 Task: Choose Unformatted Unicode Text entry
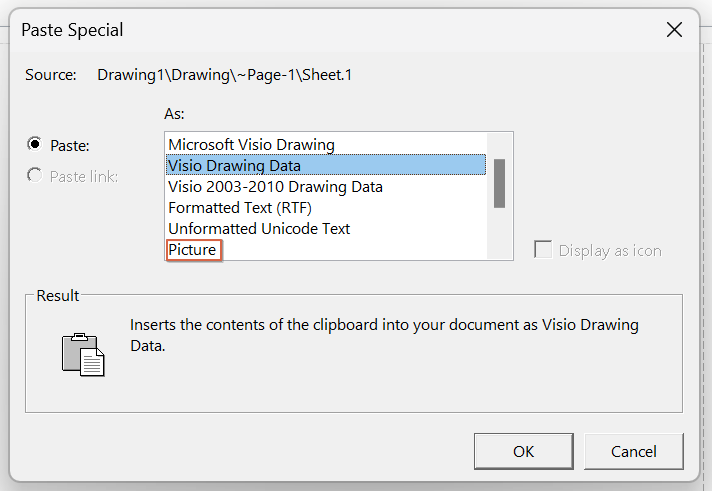[x=259, y=228]
